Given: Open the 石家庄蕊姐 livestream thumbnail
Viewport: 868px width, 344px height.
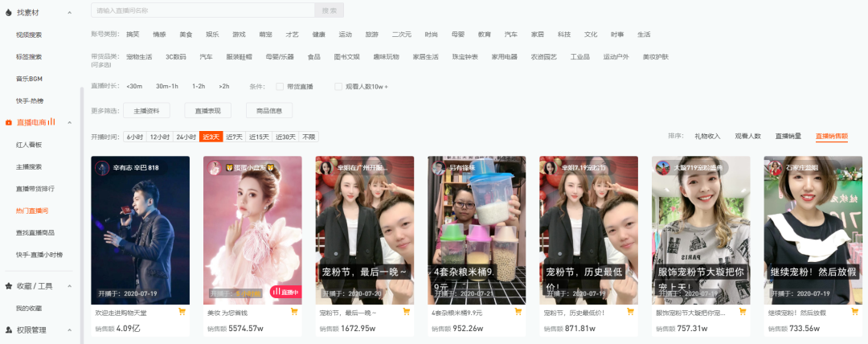Looking at the screenshot, I should tap(813, 230).
